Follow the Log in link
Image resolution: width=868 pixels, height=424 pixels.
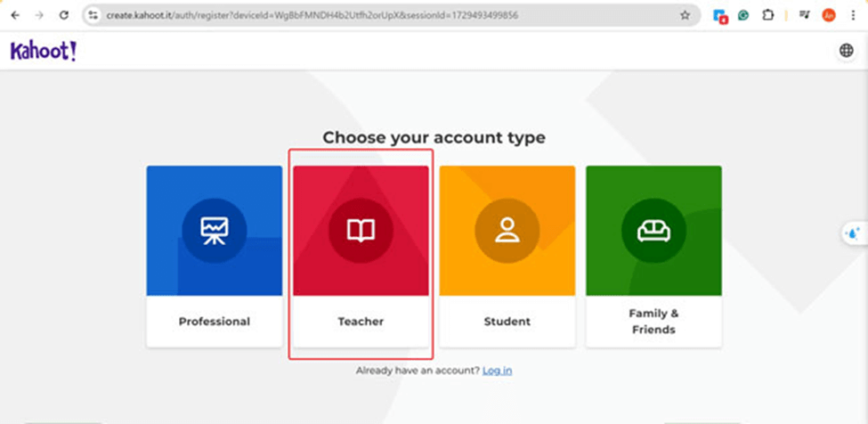(x=497, y=371)
